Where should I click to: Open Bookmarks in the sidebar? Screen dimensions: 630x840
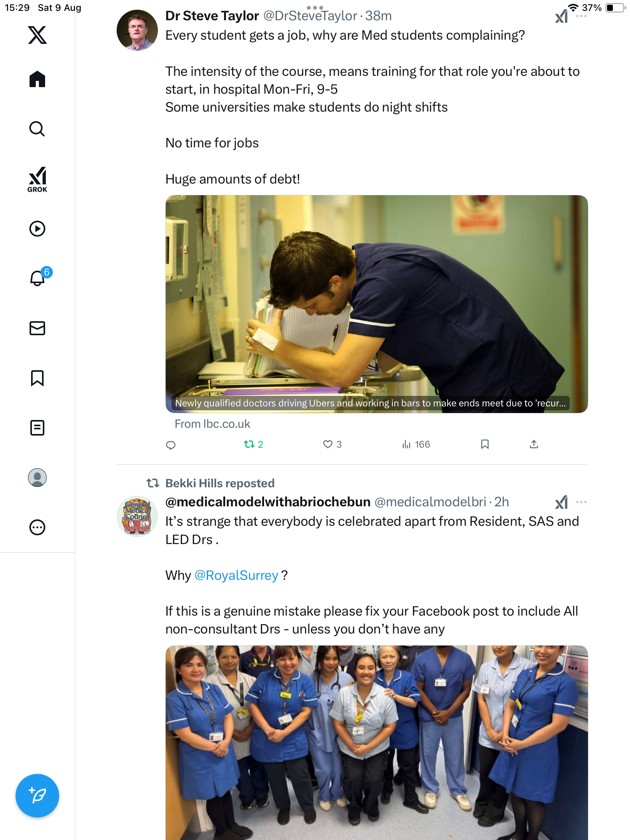(37, 378)
